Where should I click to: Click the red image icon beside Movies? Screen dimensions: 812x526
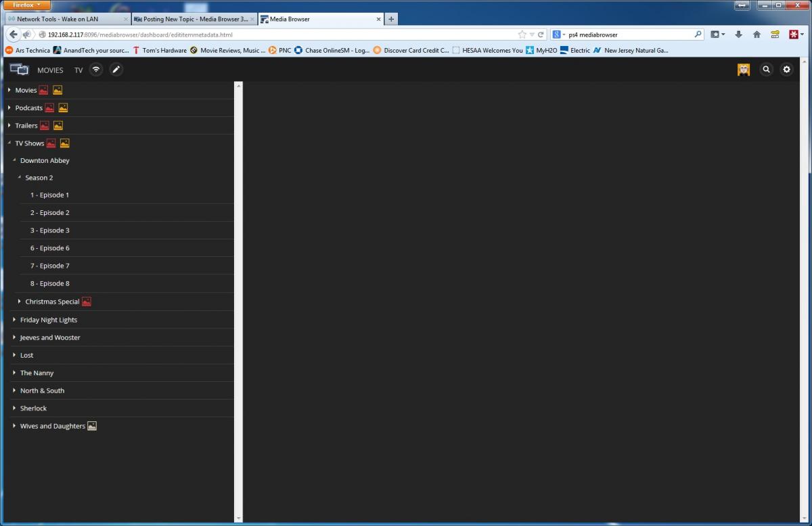click(43, 90)
